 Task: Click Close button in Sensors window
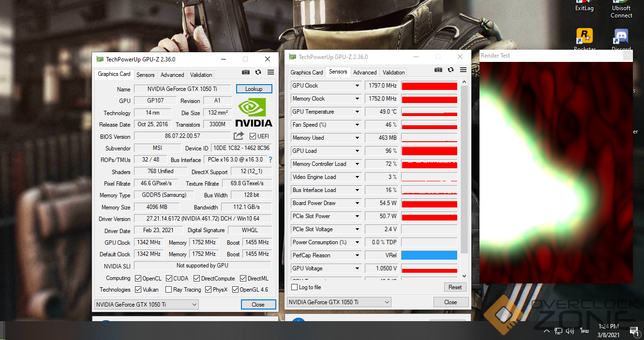pyautogui.click(x=450, y=302)
